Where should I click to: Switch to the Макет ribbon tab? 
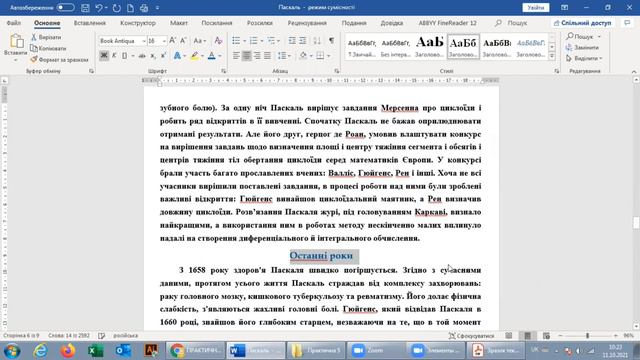(179, 23)
